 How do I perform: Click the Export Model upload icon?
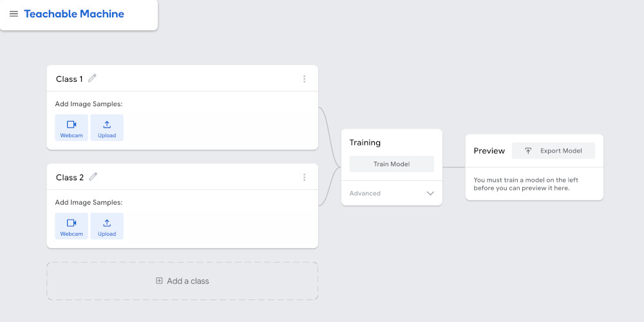pos(528,151)
